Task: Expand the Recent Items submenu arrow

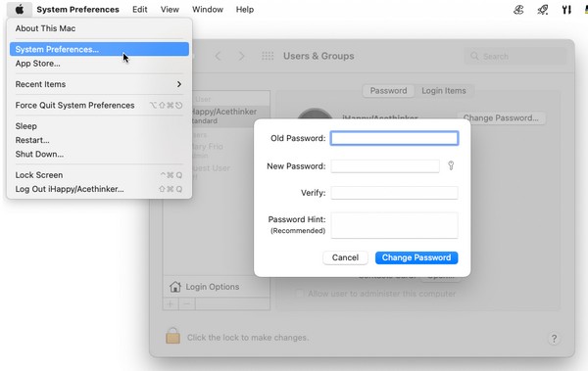Action: pyautogui.click(x=179, y=84)
